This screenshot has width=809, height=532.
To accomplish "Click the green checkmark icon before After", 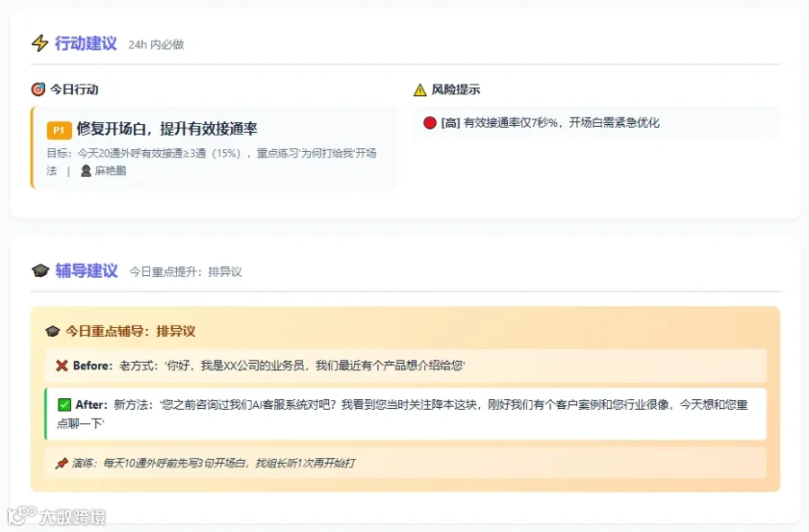I will (x=64, y=404).
